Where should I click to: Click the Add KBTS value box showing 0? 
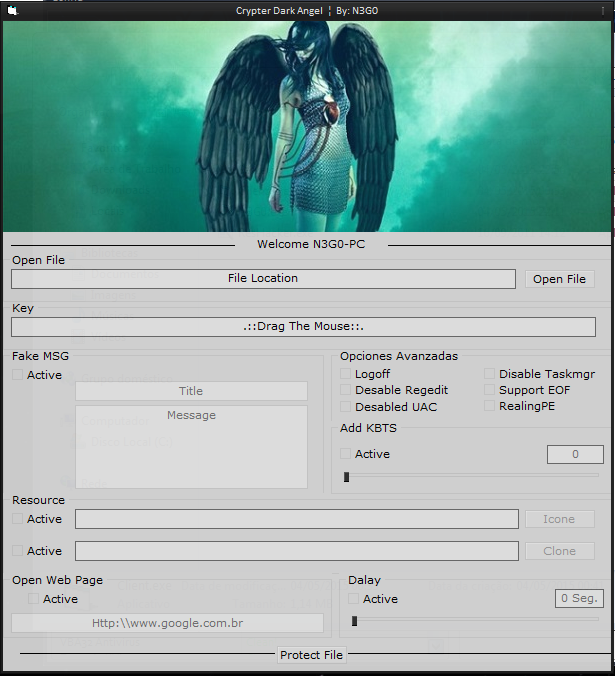click(575, 454)
